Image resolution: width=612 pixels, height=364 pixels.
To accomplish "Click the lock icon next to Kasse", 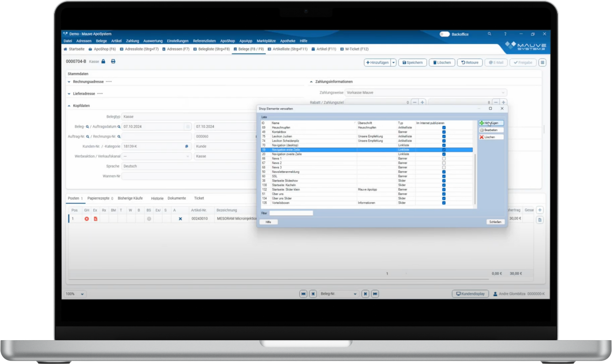I will (103, 61).
